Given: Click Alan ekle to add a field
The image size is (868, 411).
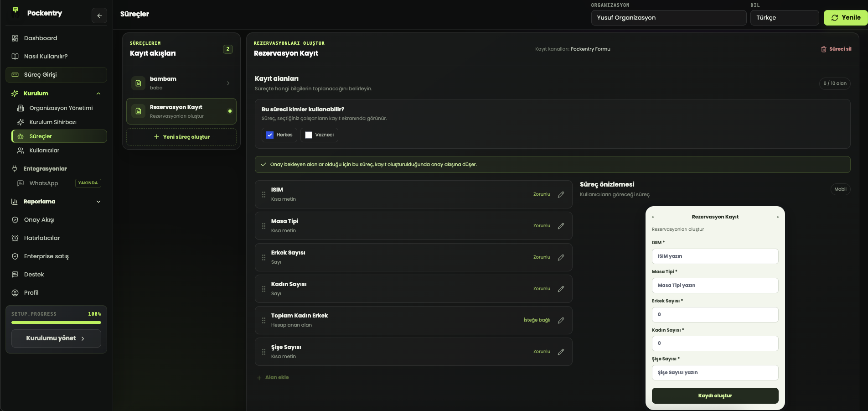Looking at the screenshot, I should (x=273, y=378).
